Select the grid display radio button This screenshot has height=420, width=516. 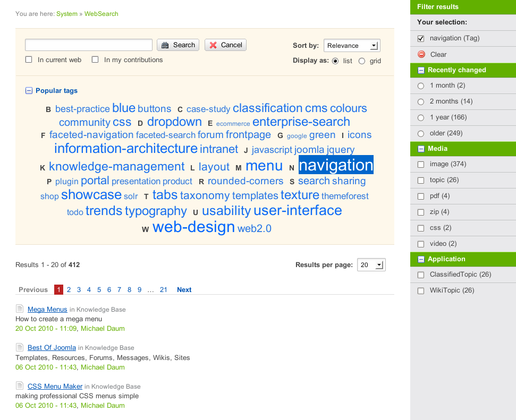(362, 61)
